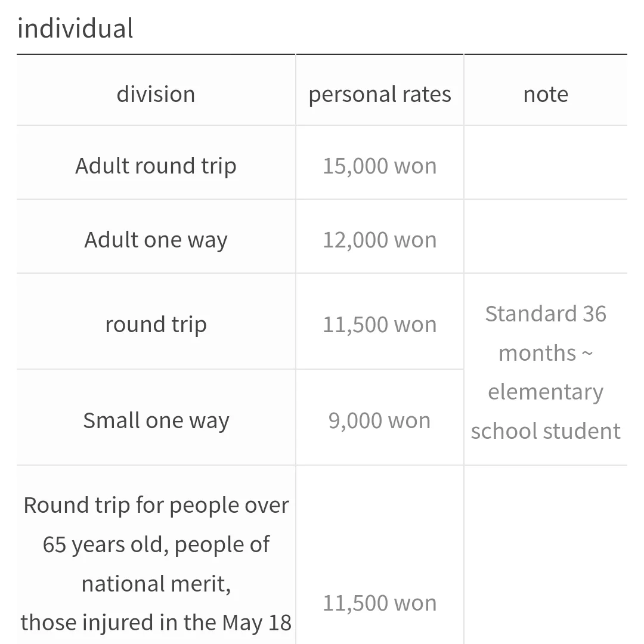Click the 15,000 won price cell
Image resolution: width=644 pixels, height=644 pixels.
[380, 166]
